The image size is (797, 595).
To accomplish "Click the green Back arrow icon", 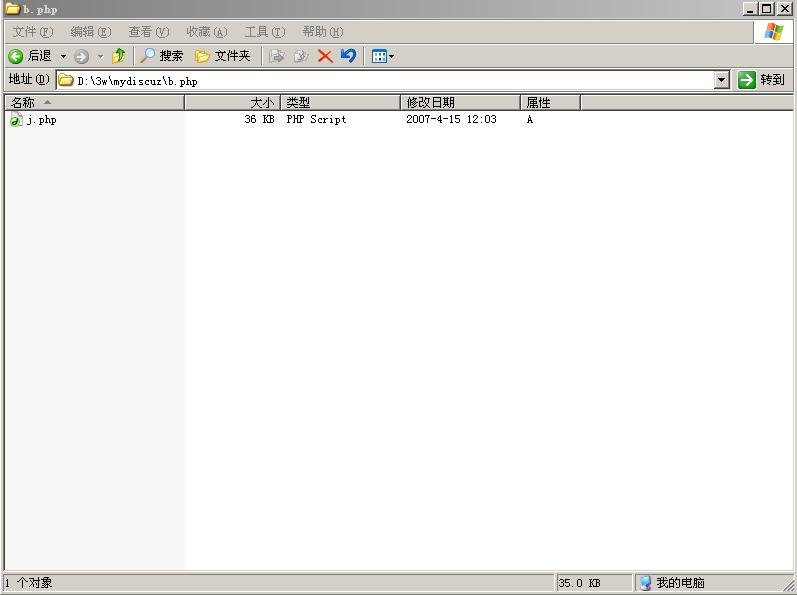I will (16, 56).
